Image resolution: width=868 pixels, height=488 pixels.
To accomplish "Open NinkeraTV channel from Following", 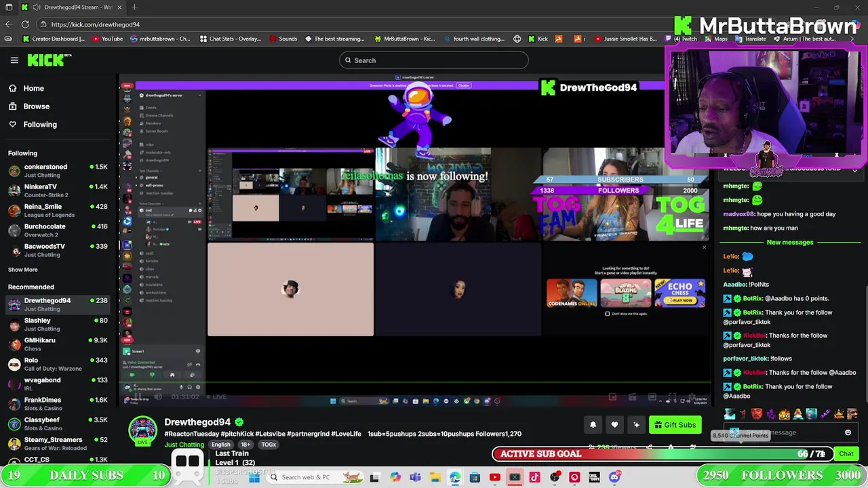I will pyautogui.click(x=58, y=190).
